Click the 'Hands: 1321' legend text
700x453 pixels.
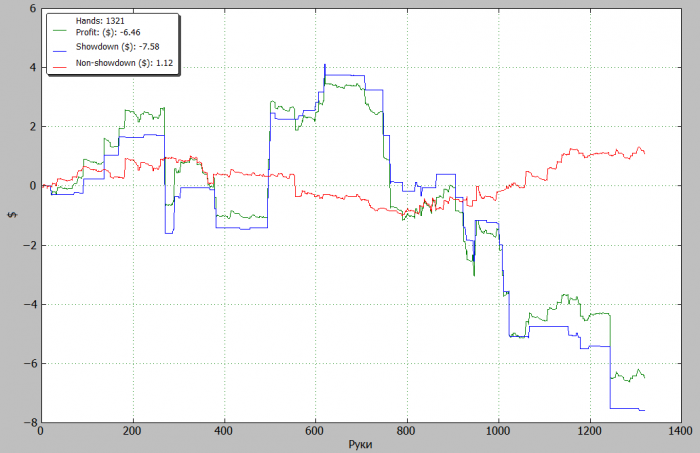100,21
